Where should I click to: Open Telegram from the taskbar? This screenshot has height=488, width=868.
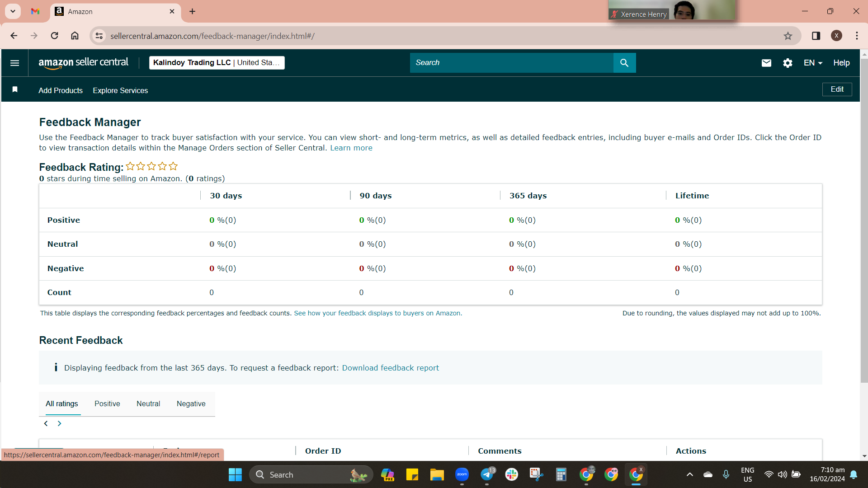[x=487, y=474]
